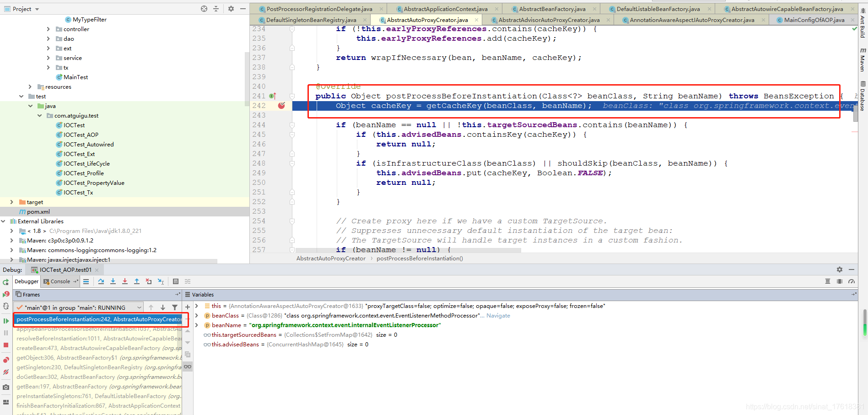The width and height of the screenshot is (868, 415).
Task: Open the Maven side panel
Action: tap(863, 59)
